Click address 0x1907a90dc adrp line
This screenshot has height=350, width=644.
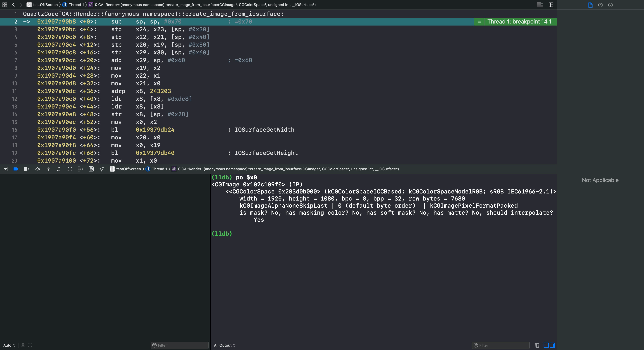57,91
